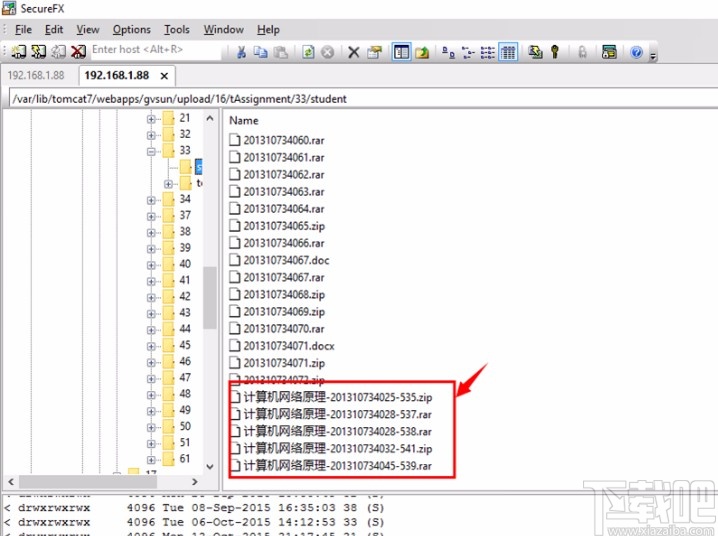Viewport: 718px width, 536px height.
Task: Click the Cut scissors icon
Action: tap(241, 52)
